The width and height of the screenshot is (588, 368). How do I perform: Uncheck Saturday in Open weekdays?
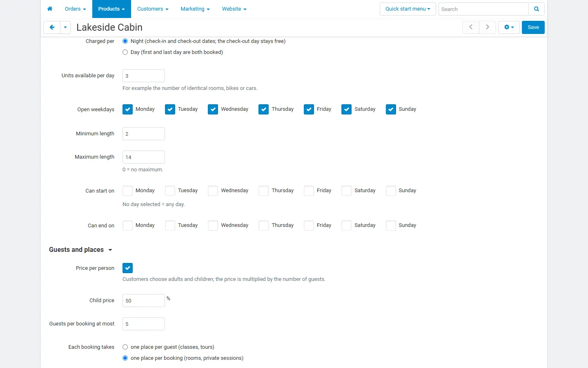[x=347, y=110]
